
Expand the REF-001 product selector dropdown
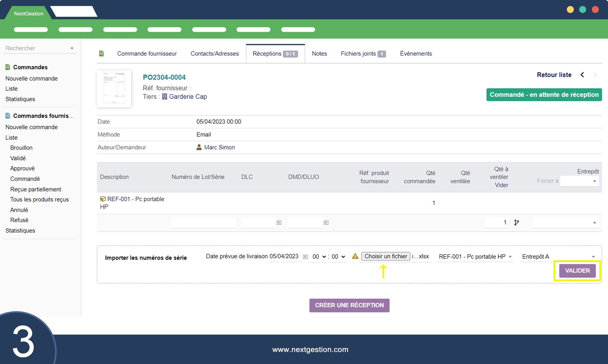475,257
